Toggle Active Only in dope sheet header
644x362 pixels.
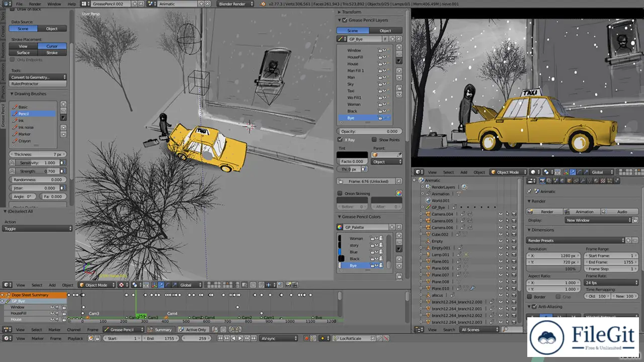pos(193,330)
